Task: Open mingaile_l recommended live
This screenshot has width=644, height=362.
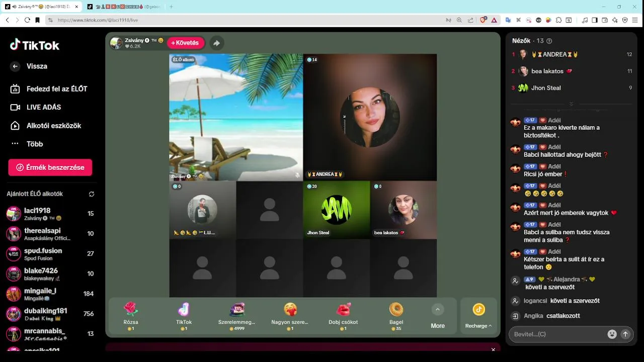Action: 50,294
